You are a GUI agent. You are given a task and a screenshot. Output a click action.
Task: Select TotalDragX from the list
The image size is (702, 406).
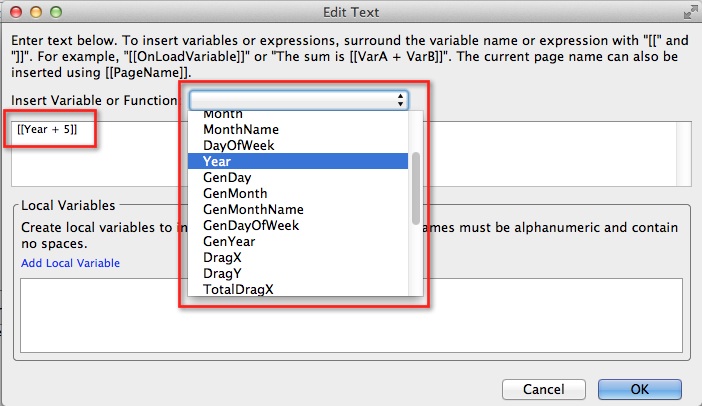pyautogui.click(x=238, y=289)
